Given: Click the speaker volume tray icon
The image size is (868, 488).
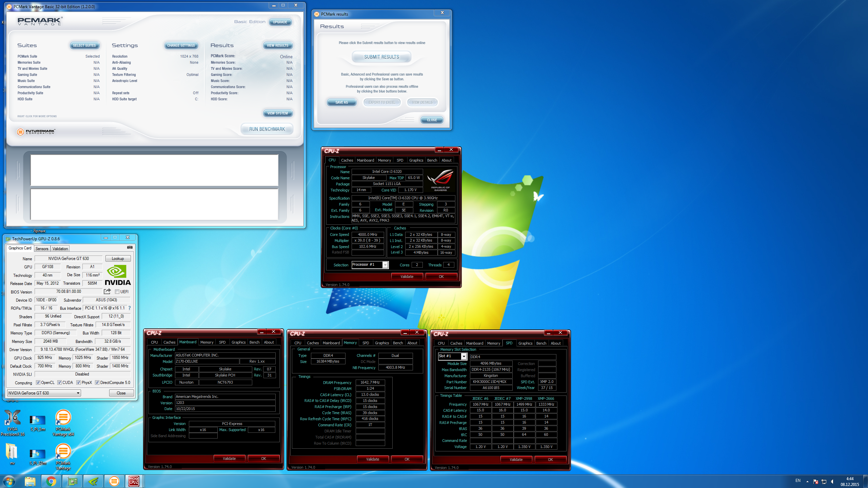Looking at the screenshot, I should tap(832, 482).
